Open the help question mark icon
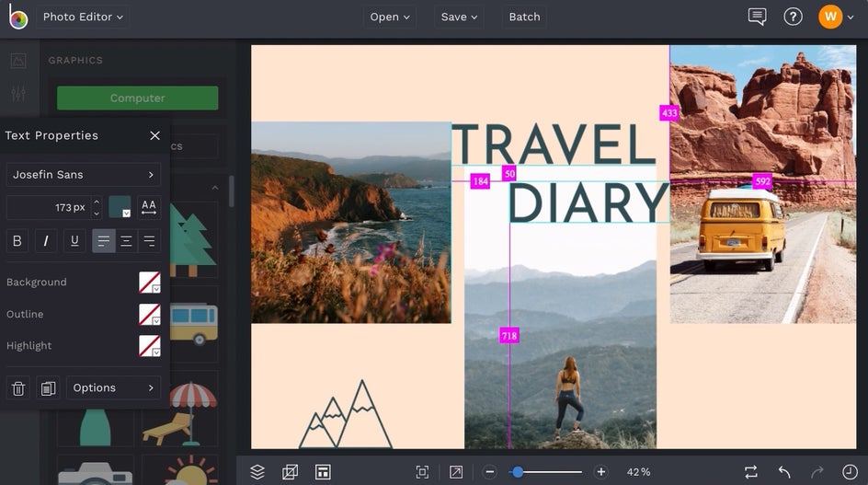Image resolution: width=868 pixels, height=485 pixels. click(793, 17)
